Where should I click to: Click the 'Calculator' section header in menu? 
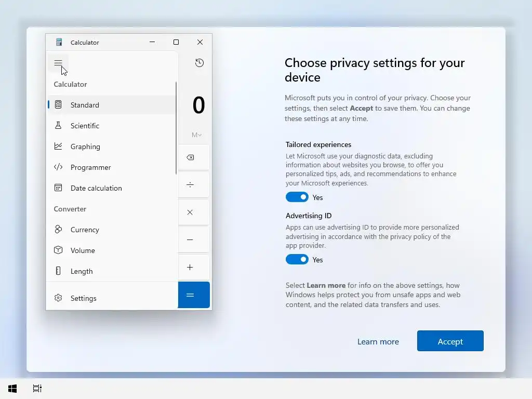pyautogui.click(x=70, y=84)
